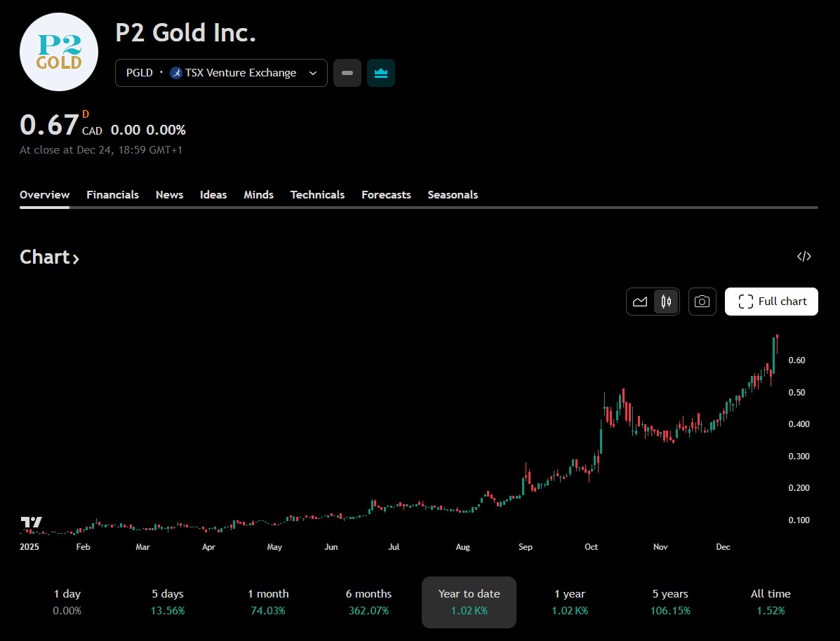Click the P2 Gold company logo
This screenshot has width=840, height=641.
[x=59, y=52]
